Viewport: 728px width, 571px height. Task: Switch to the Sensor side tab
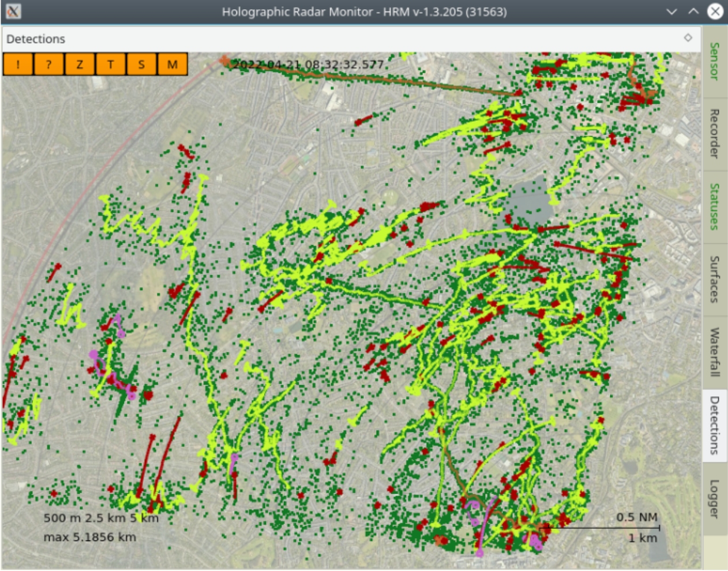tap(714, 61)
